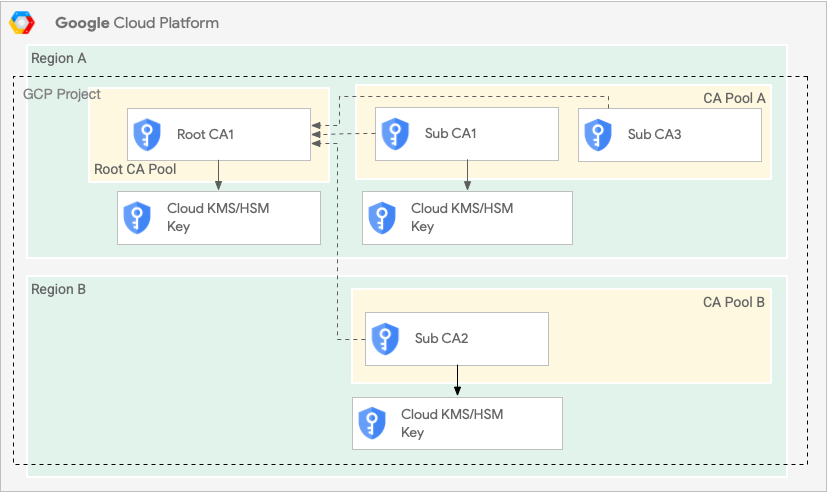827x492 pixels.
Task: Click the KMS key icon below Sub CA2
Action: coord(371,424)
